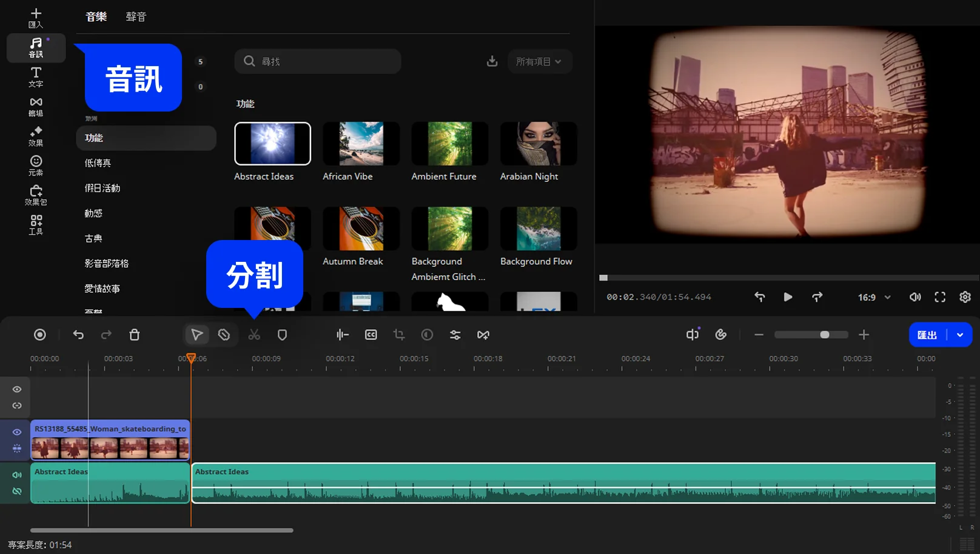The width and height of the screenshot is (980, 554).
Task: Click the undo arrow in timeline toolbar
Action: [78, 335]
